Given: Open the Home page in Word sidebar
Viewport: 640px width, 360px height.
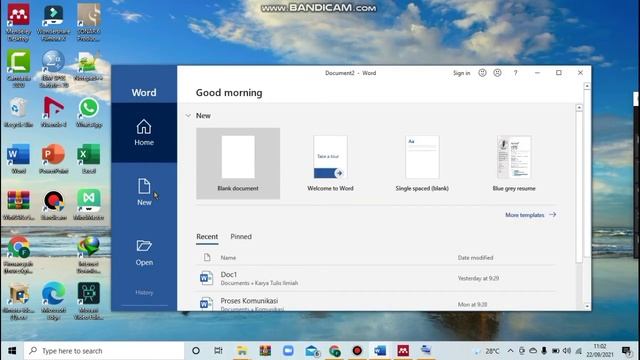Looking at the screenshot, I should tap(144, 133).
